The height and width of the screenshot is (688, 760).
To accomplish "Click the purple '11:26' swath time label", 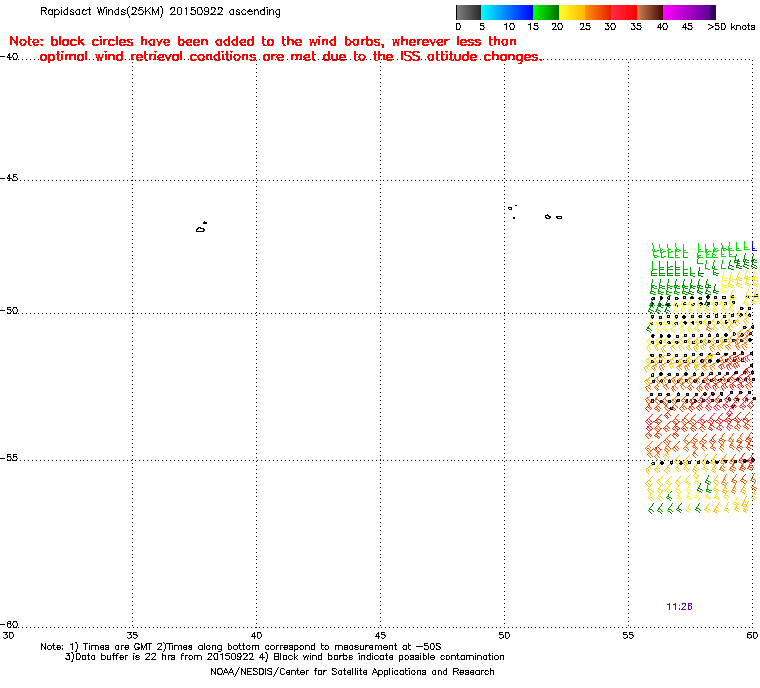I will pos(679,607).
